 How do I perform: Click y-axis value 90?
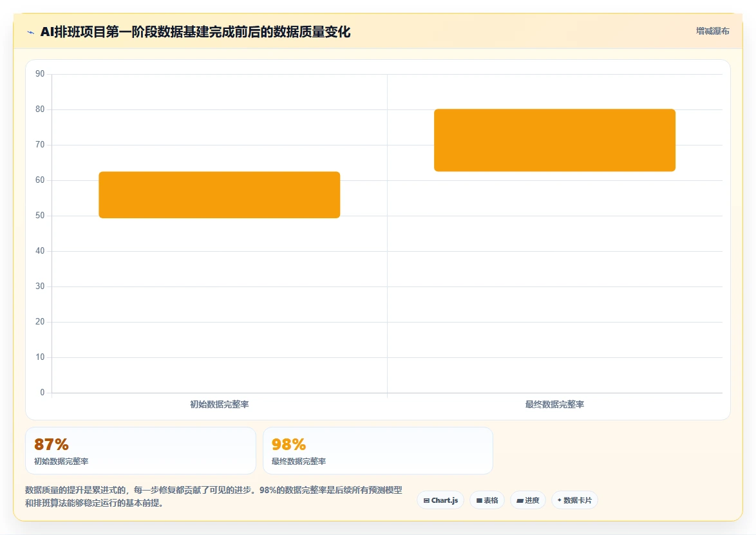pyautogui.click(x=40, y=74)
